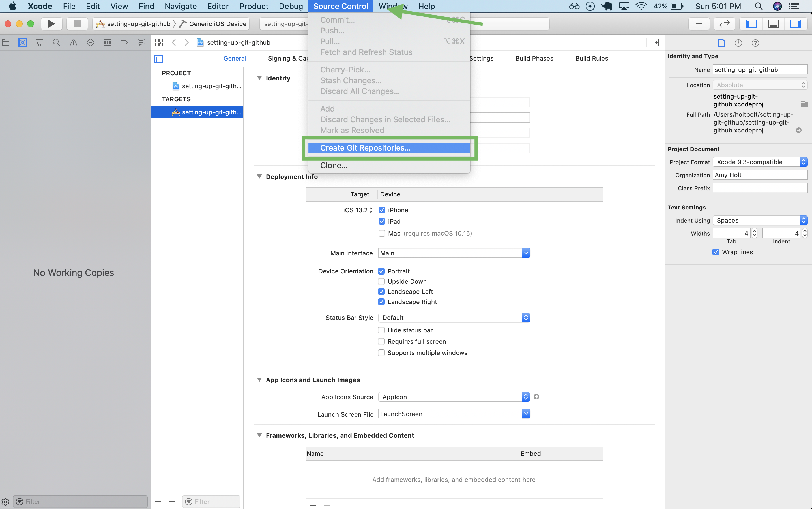
Task: Toggle the iPad deployment target checkbox
Action: tap(381, 221)
